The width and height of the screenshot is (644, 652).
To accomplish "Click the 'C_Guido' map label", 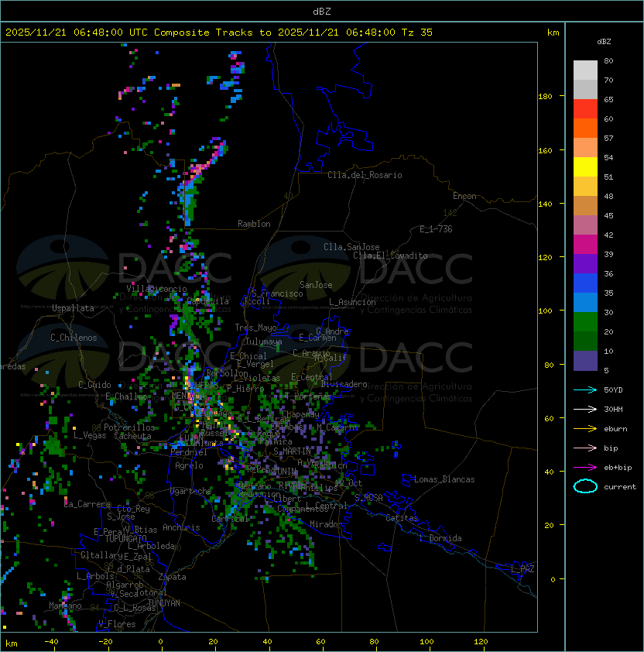I will (94, 385).
